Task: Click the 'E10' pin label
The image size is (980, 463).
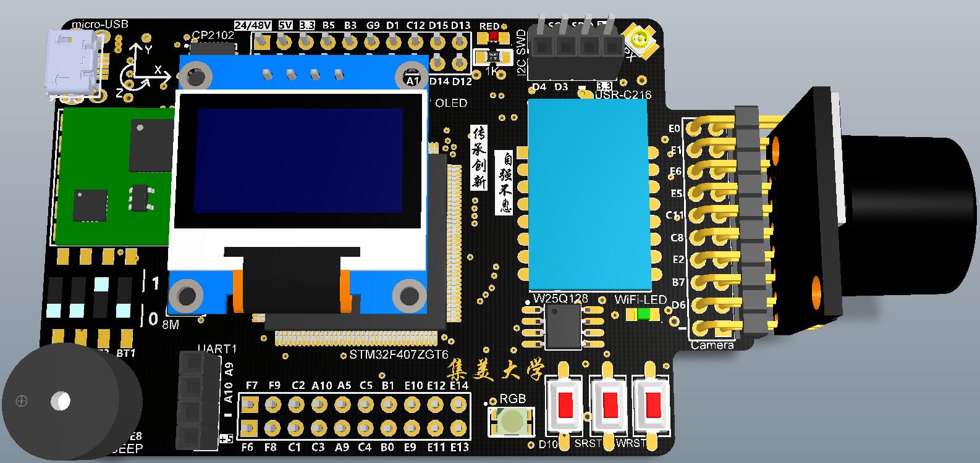Action: 413,386
